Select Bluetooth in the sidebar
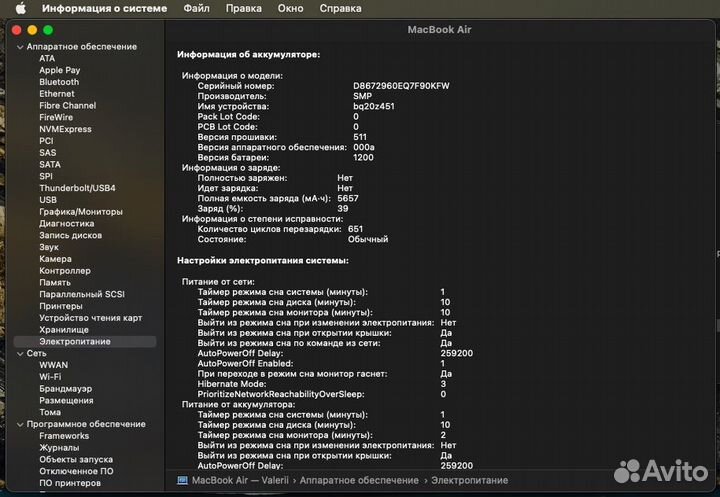This screenshot has width=720, height=497. point(59,82)
